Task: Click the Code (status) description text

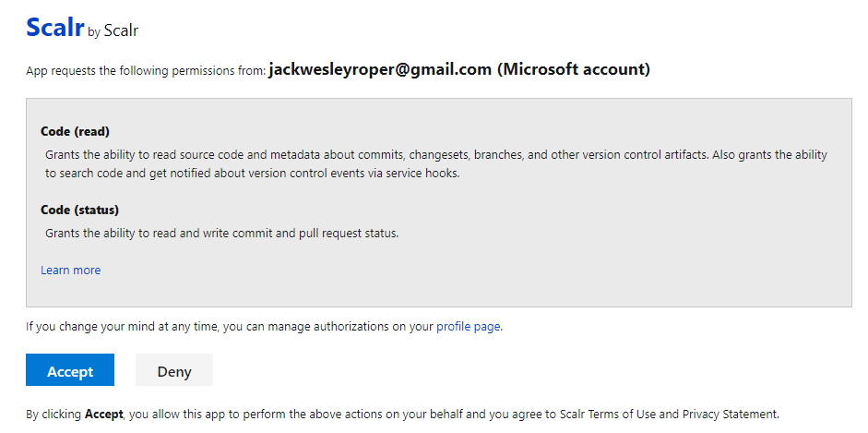Action: click(221, 234)
